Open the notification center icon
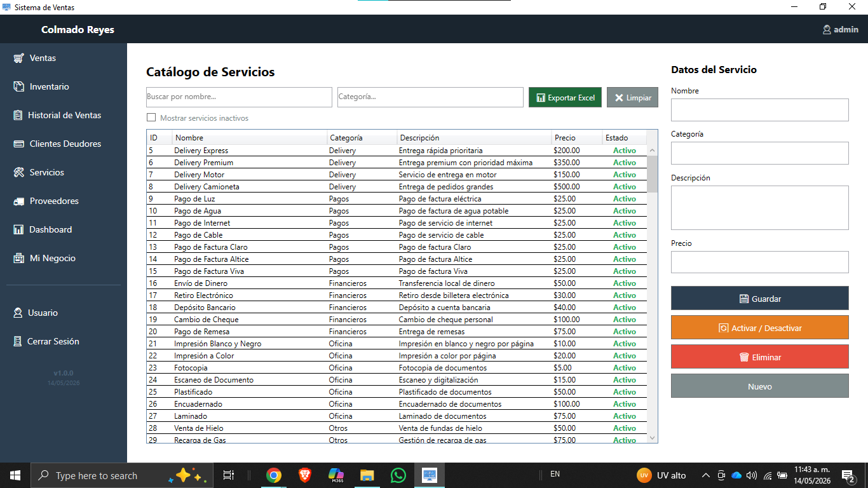The image size is (868, 488). [848, 475]
